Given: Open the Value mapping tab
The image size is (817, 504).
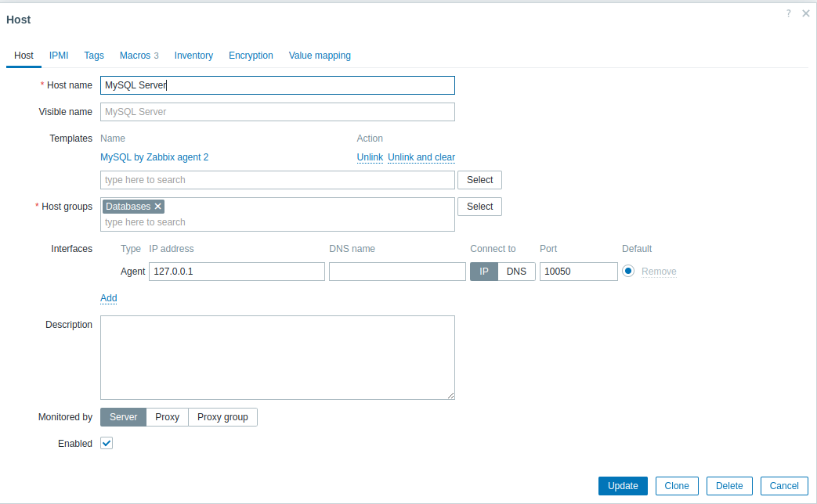Looking at the screenshot, I should pyautogui.click(x=320, y=56).
